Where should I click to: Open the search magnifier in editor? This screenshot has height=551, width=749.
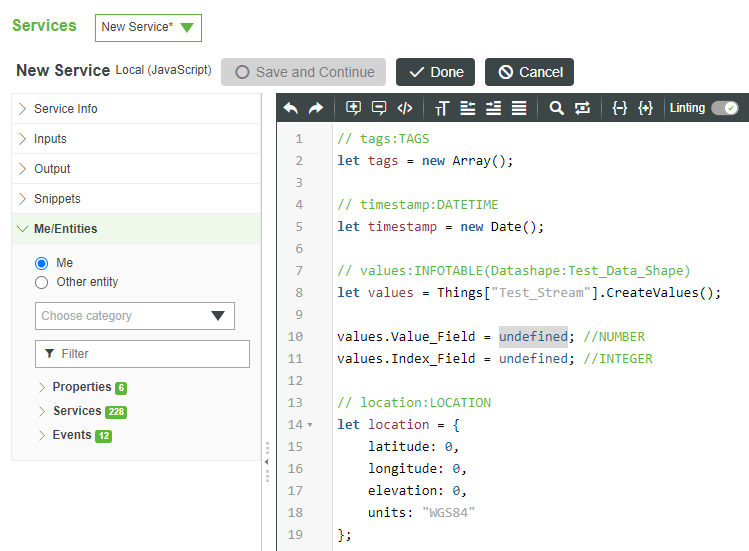[x=557, y=108]
